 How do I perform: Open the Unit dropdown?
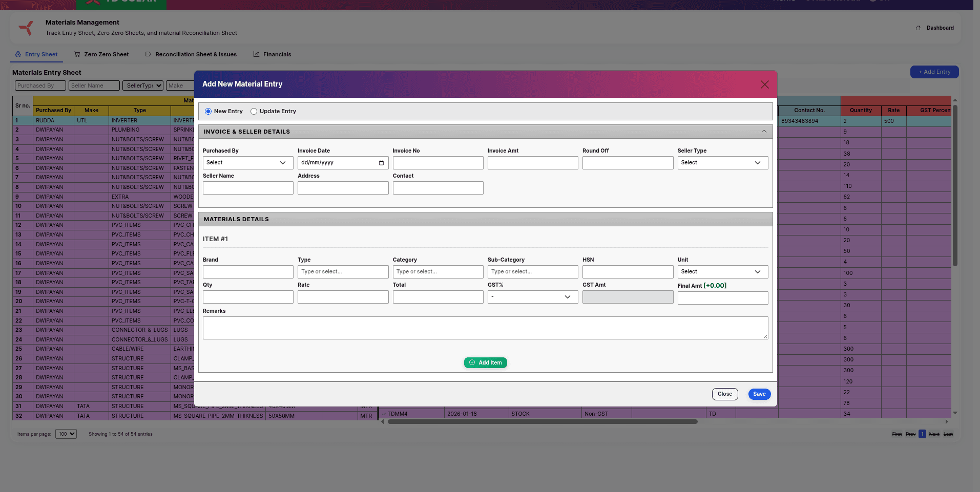pos(722,272)
